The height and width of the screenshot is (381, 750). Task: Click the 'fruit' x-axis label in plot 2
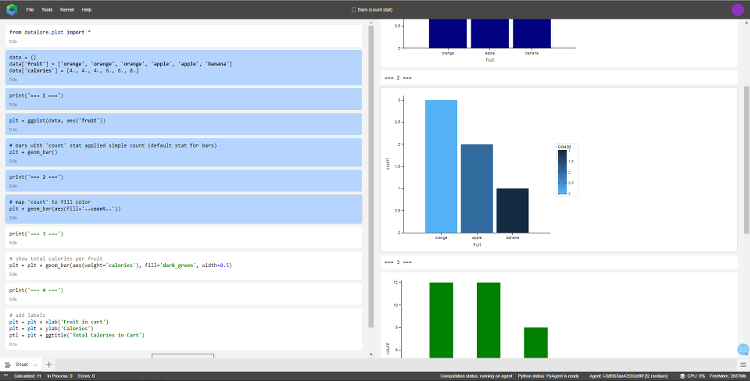point(477,245)
